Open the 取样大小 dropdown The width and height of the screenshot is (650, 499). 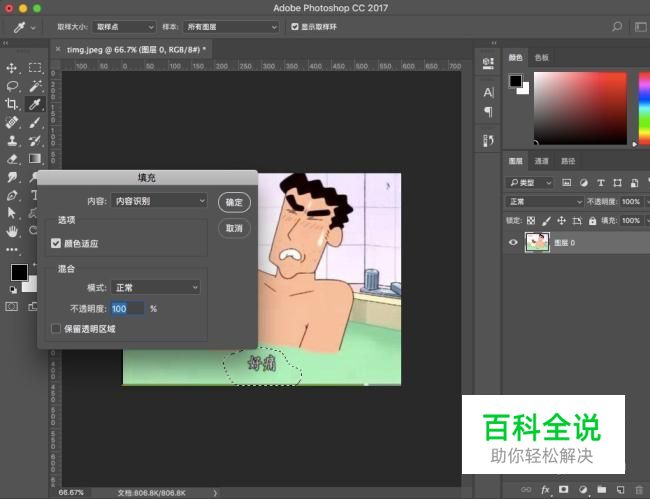pos(124,27)
